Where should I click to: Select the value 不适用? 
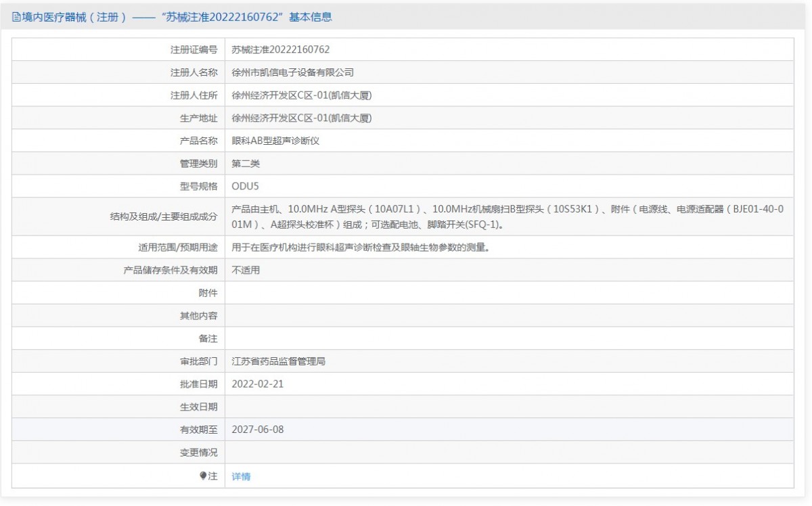246,270
